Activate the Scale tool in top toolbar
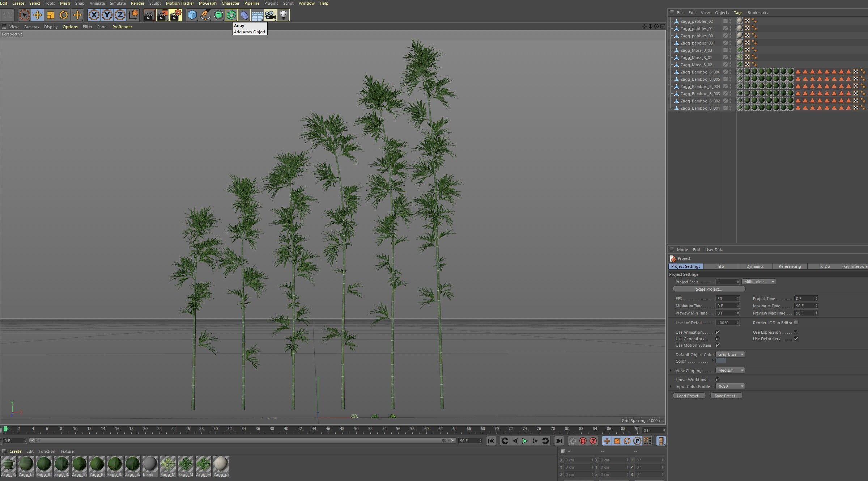This screenshot has height=481, width=868. [x=51, y=15]
